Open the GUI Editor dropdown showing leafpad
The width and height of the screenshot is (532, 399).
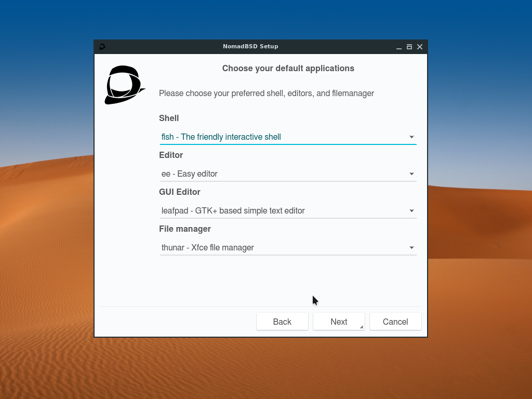[x=288, y=211]
